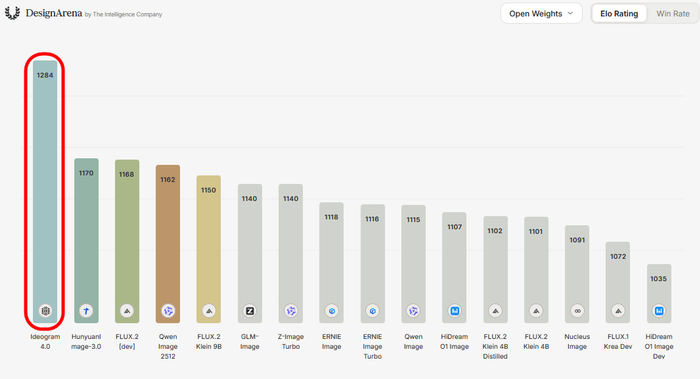Click the Qwen Image 2512 logo icon

point(168,311)
